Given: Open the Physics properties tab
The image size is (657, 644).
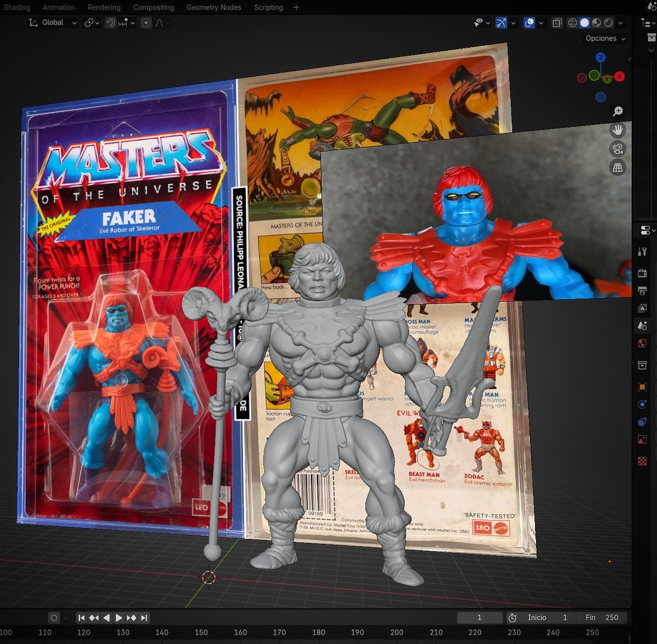Looking at the screenshot, I should (643, 404).
